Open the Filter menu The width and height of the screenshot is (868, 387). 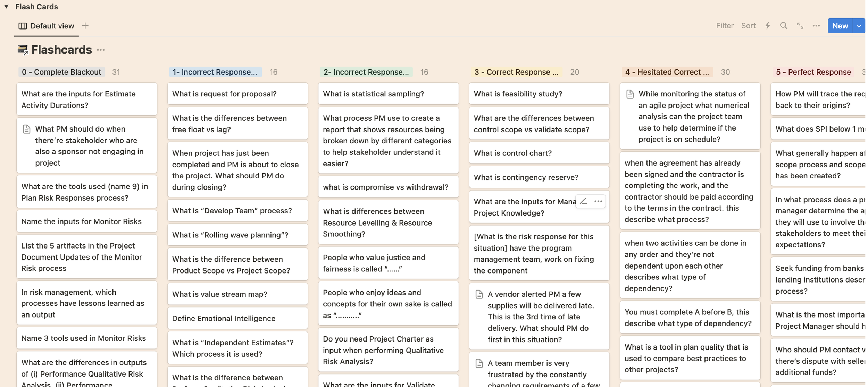click(x=725, y=26)
